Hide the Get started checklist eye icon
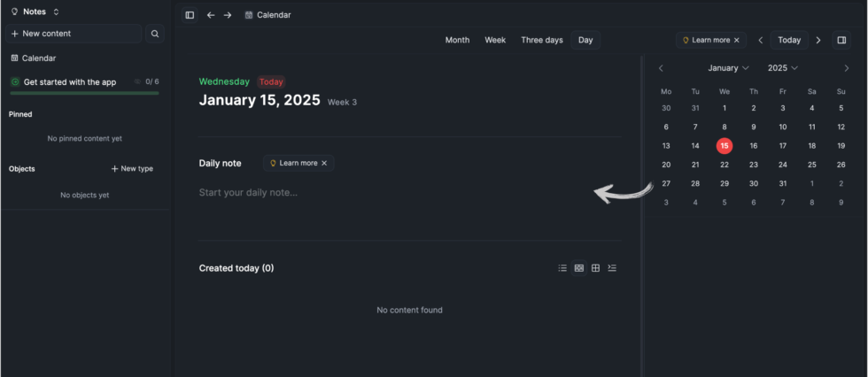This screenshot has height=377, width=868. tap(137, 81)
